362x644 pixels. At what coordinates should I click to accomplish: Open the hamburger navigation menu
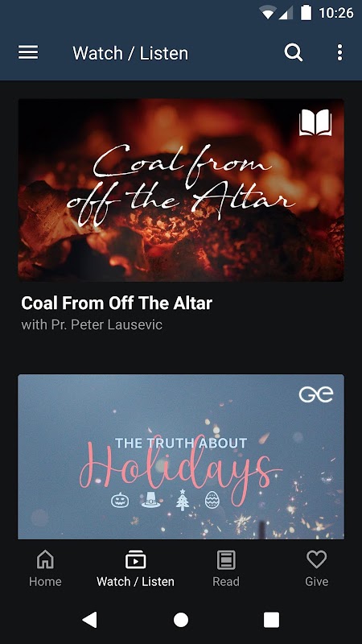coord(28,53)
